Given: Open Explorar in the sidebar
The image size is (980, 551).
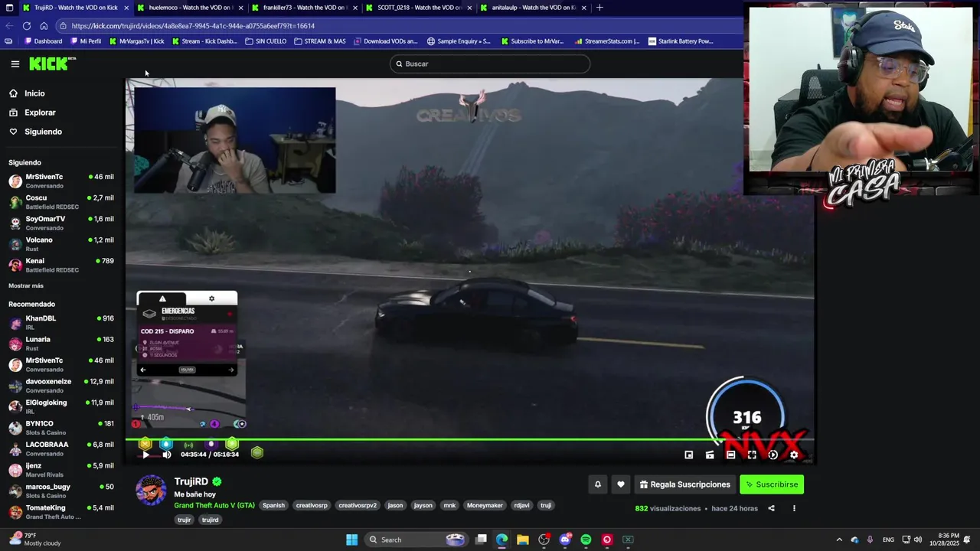Looking at the screenshot, I should click(40, 112).
